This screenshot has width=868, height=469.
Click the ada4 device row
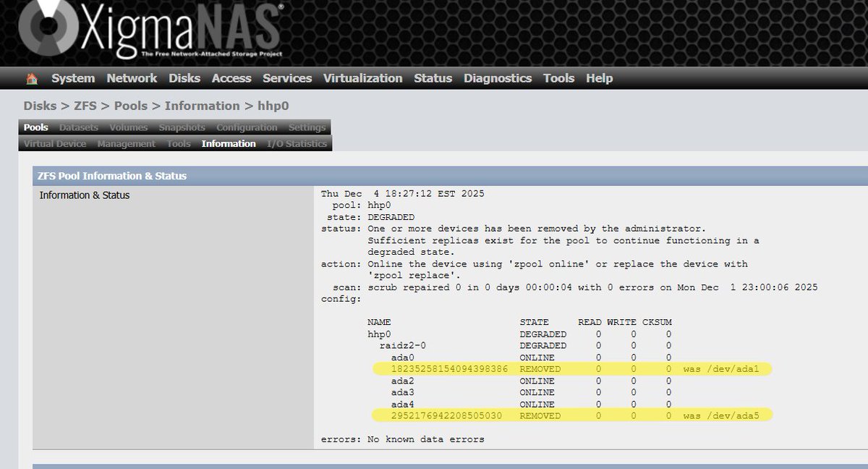click(531, 404)
